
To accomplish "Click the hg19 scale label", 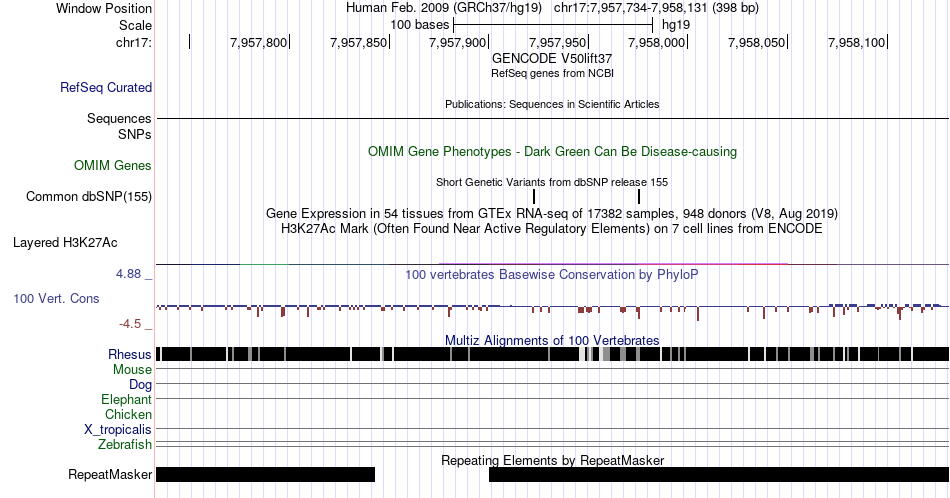I will (676, 25).
